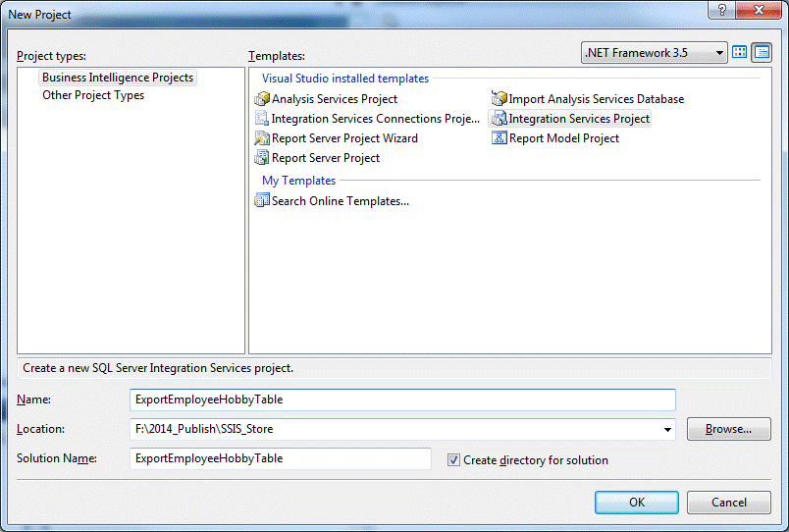Click the Cancel button
This screenshot has height=532, width=789.
click(728, 502)
